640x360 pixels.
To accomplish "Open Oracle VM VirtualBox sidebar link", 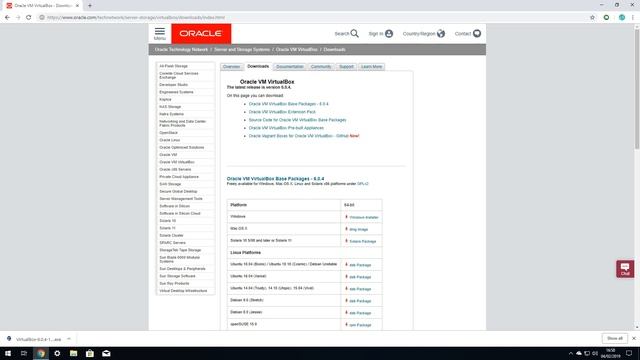I will click(x=177, y=162).
